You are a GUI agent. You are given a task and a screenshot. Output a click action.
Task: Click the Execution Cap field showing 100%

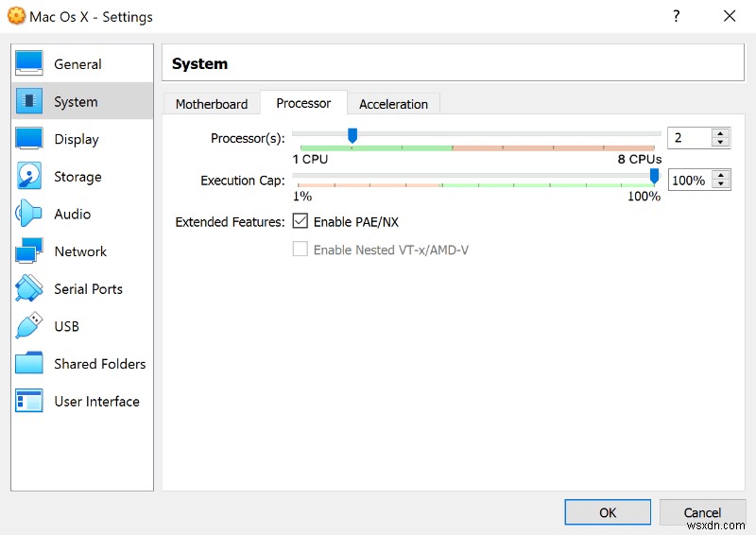point(690,180)
